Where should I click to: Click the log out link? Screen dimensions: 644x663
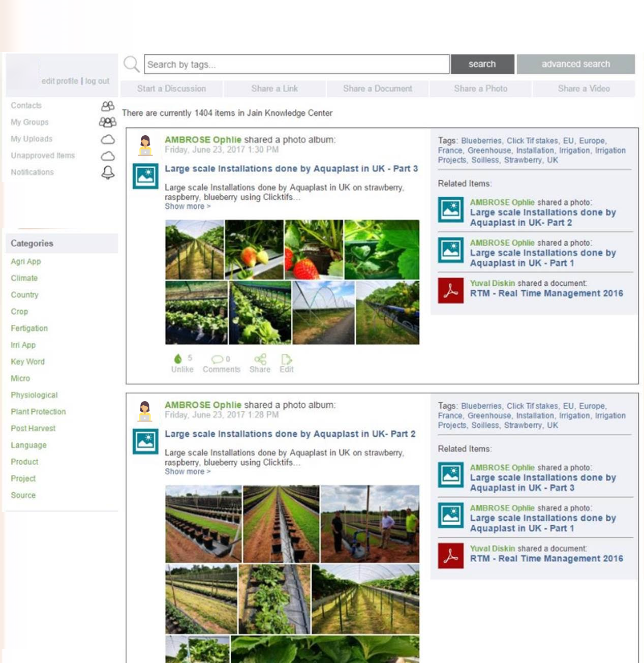97,81
